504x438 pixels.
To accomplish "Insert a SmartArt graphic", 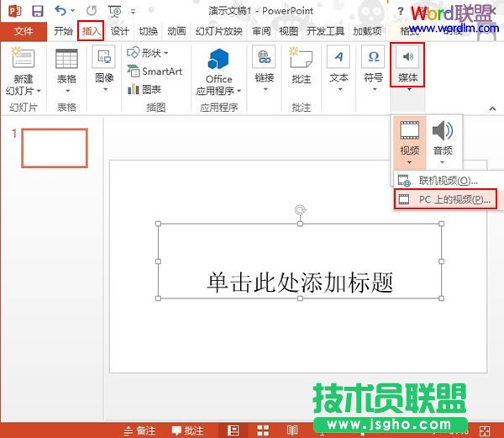I will coord(155,71).
